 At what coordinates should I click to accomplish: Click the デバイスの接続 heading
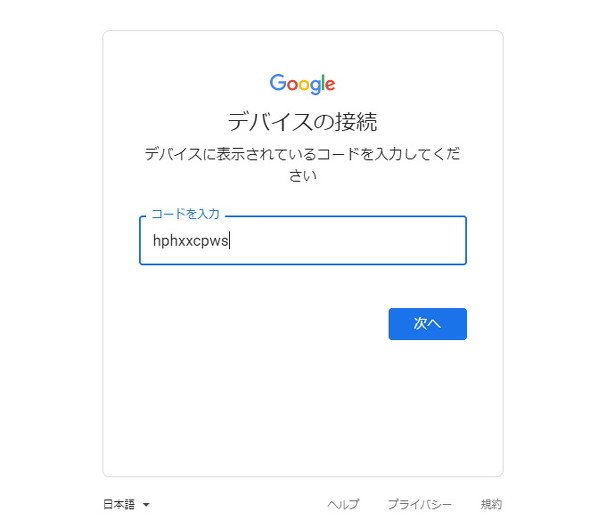coord(302,122)
